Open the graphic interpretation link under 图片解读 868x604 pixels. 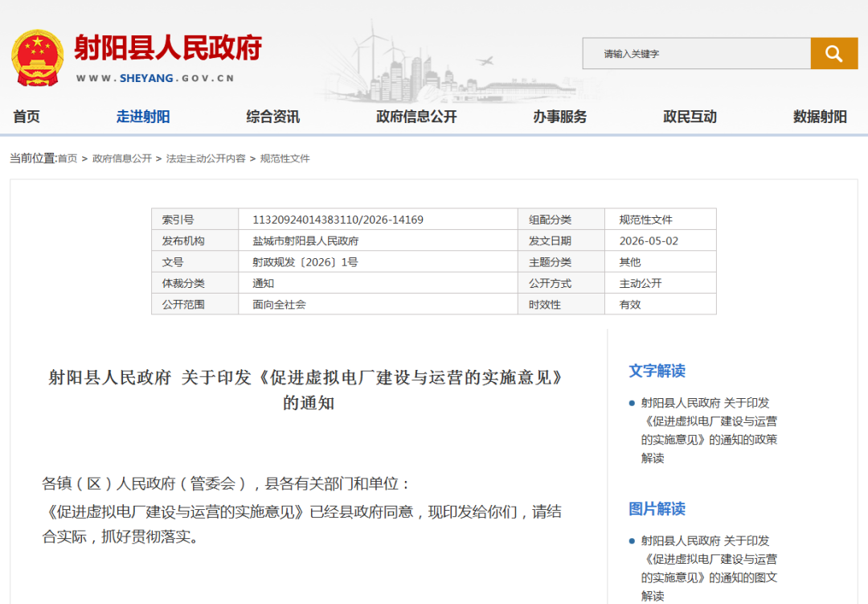coord(709,568)
